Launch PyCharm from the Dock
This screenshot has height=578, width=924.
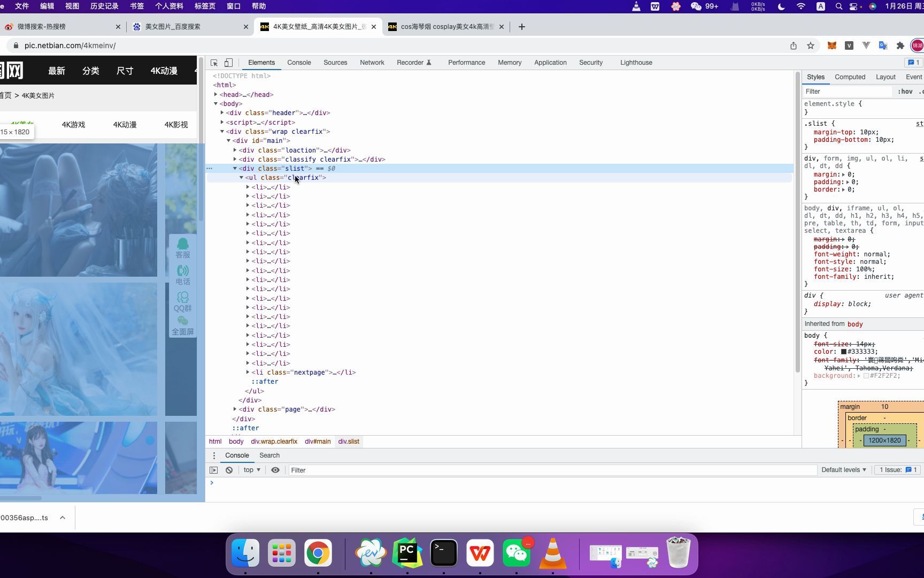(x=407, y=553)
